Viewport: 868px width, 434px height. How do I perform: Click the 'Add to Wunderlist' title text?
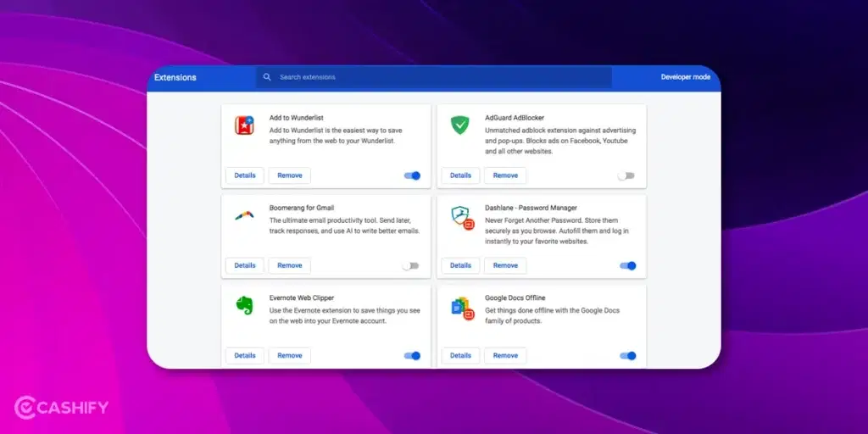pyautogui.click(x=296, y=118)
